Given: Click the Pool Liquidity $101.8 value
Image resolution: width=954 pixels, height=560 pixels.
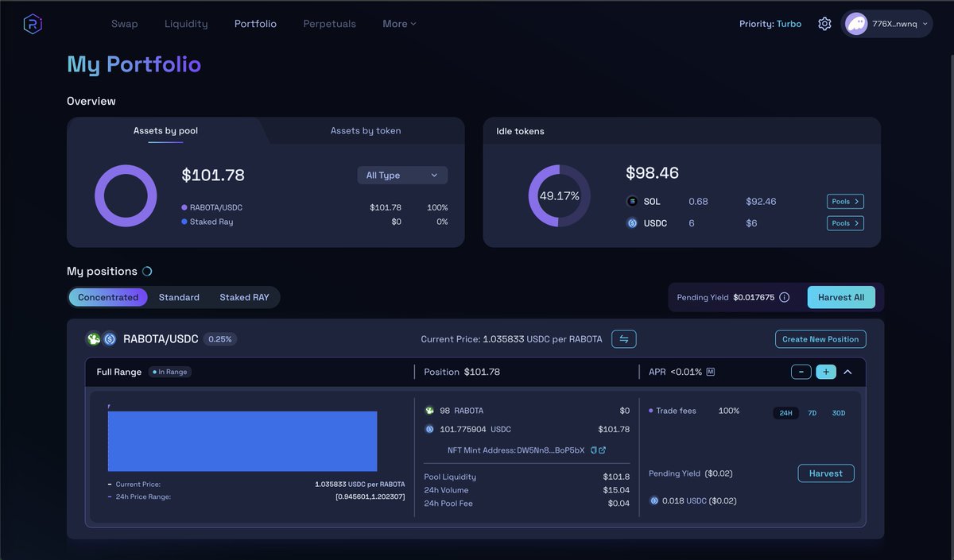Looking at the screenshot, I should [x=616, y=477].
